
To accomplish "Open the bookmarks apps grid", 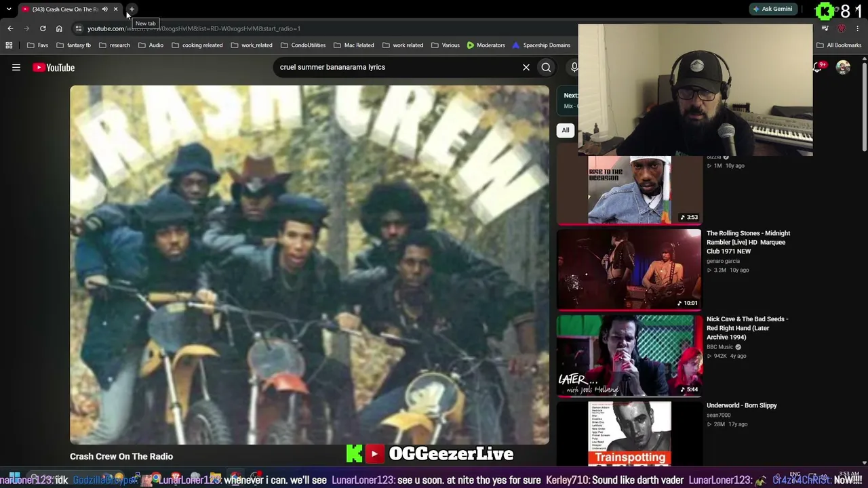I will pos(9,45).
